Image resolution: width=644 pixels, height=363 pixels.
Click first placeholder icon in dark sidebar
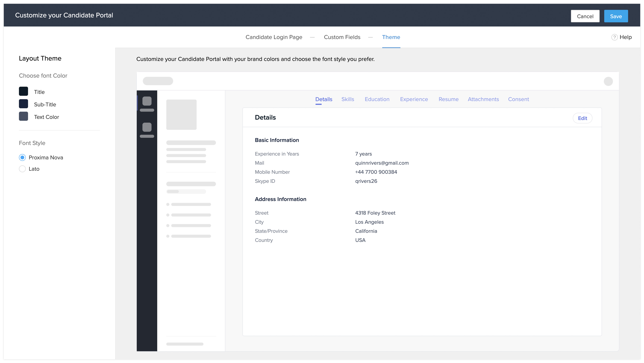(147, 101)
